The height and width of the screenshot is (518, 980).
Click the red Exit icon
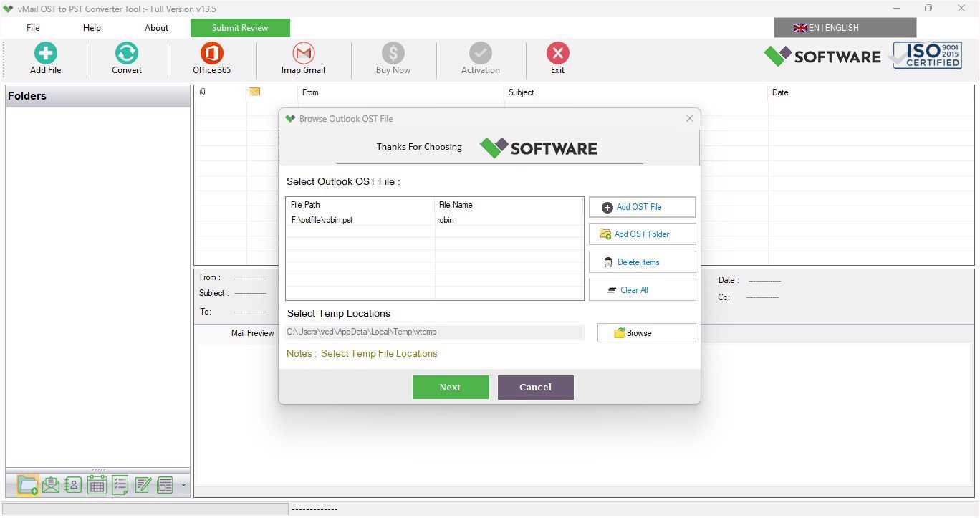coord(557,58)
